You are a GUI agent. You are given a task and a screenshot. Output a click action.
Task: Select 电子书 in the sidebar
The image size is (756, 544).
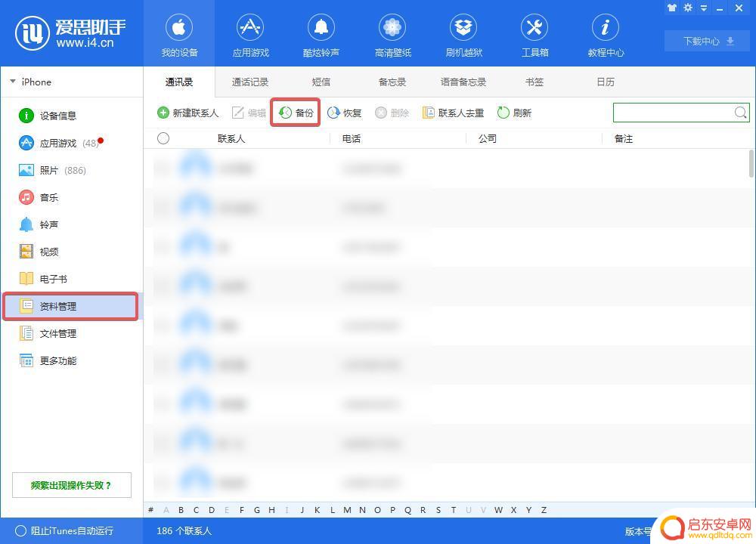[x=43, y=279]
